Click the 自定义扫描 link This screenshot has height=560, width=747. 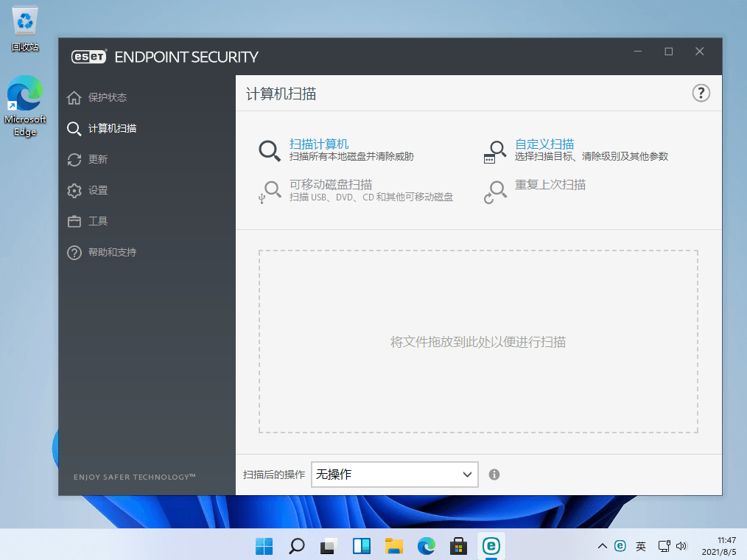tap(544, 144)
